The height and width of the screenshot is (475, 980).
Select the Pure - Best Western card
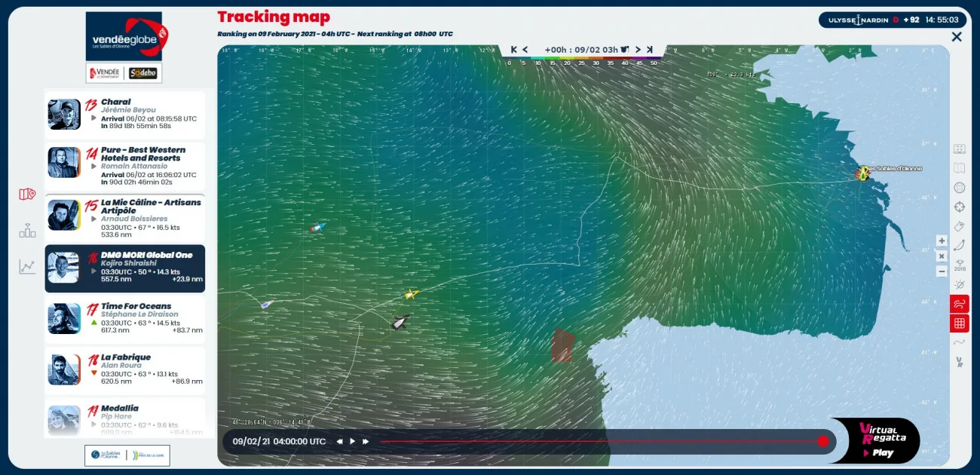(125, 166)
